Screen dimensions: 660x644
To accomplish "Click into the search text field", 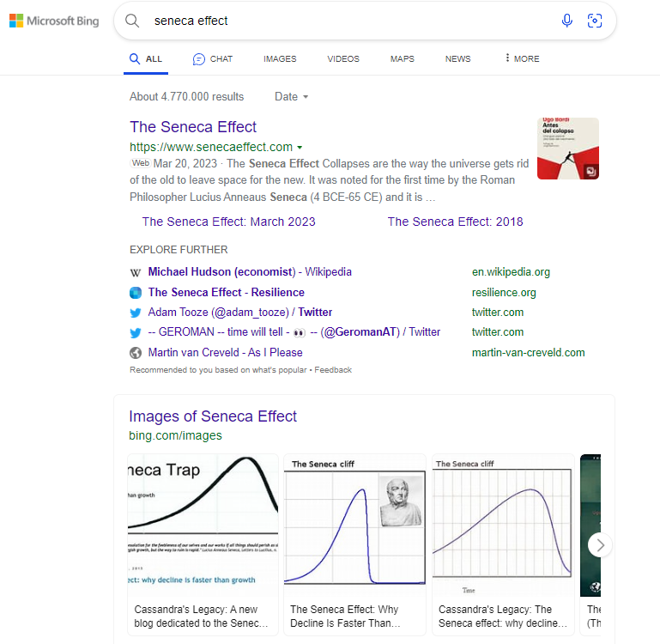I will [x=343, y=21].
